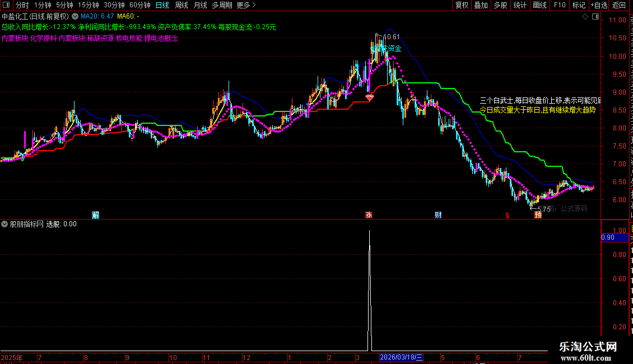Click the 涨 event marker
Image resolution: width=633 pixels, height=364 pixels.
(369, 214)
